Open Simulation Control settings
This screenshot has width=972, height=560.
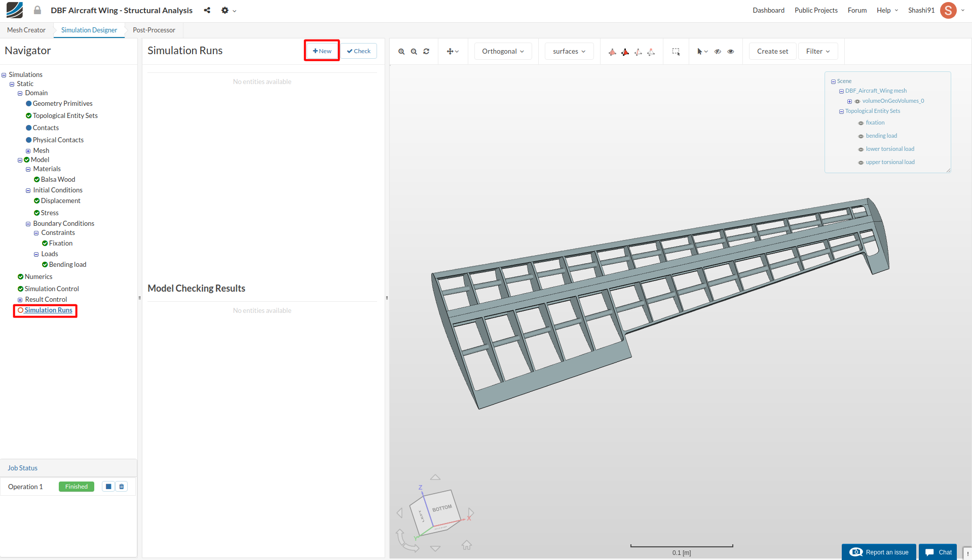(x=52, y=289)
